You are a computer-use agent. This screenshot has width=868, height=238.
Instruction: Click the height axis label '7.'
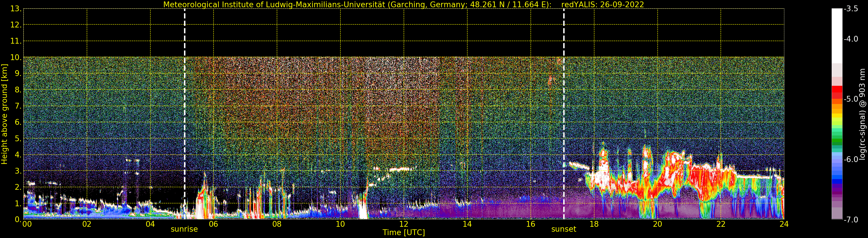tap(18, 106)
